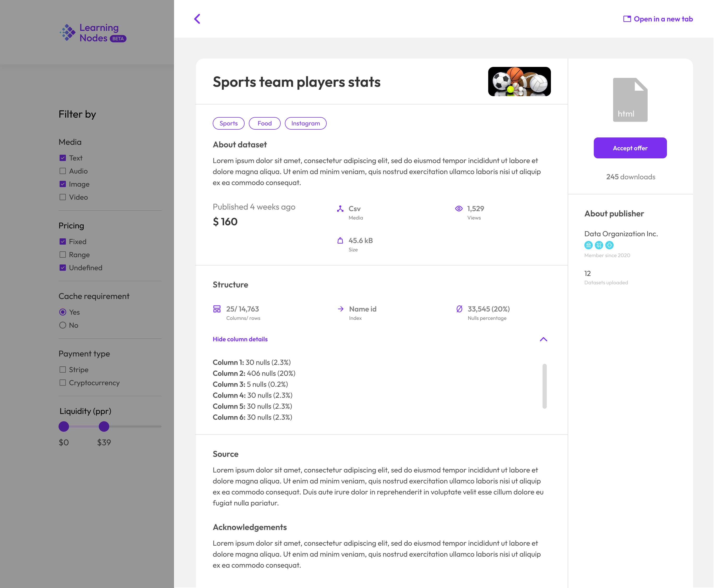Screen dimensions: 714x588
Task: Click the medical cross publisher badge
Action: click(609, 245)
